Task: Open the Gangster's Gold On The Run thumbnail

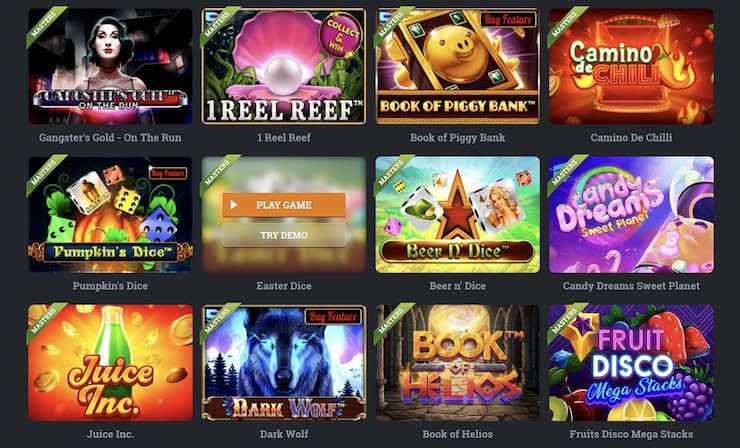Action: [110, 66]
